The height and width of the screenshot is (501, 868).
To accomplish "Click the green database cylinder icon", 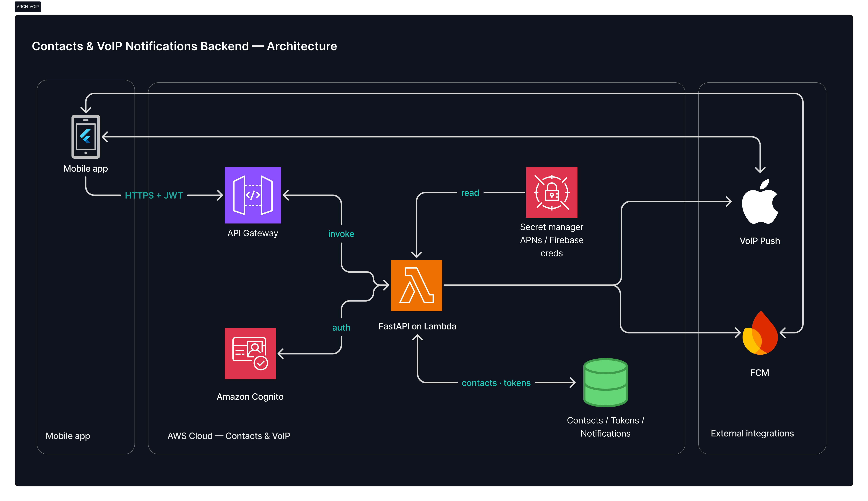I will 605,382.
